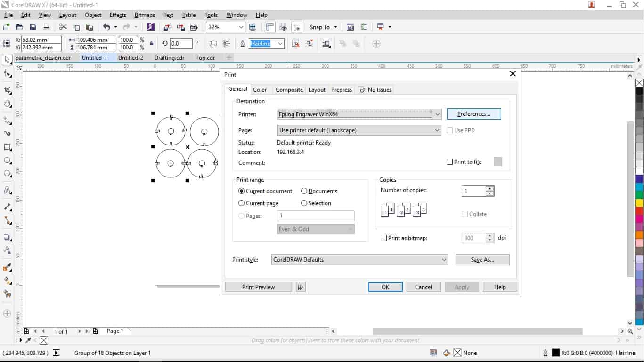Image resolution: width=644 pixels, height=362 pixels.
Task: Open the Application launcher dropdown arrow
Action: click(390, 27)
